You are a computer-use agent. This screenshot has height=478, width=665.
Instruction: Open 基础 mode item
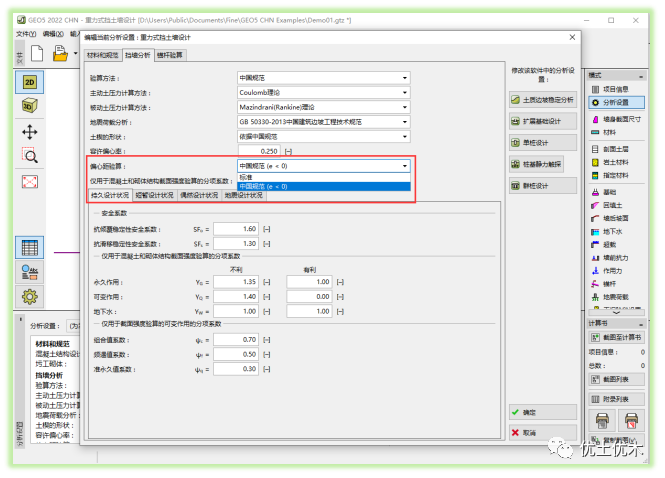[616, 192]
